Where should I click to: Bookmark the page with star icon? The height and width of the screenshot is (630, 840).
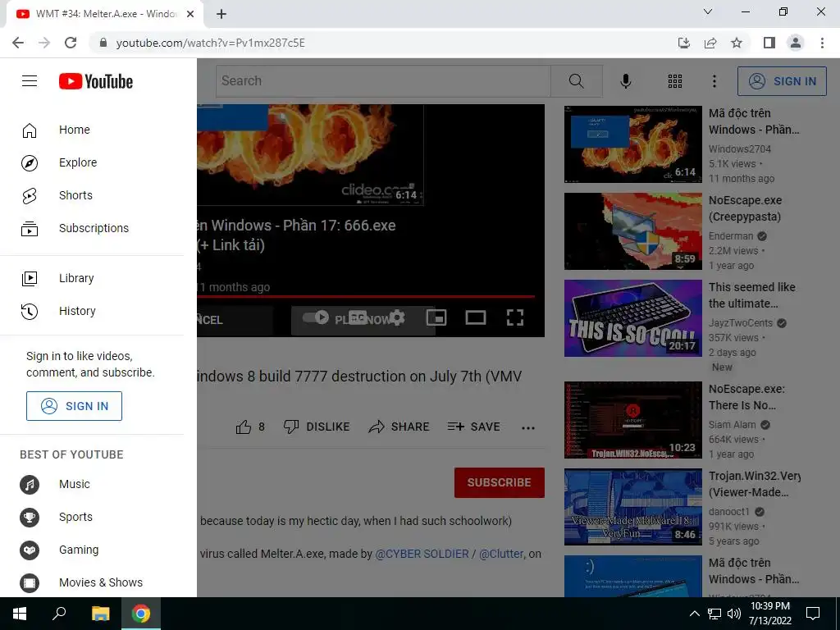coord(737,43)
